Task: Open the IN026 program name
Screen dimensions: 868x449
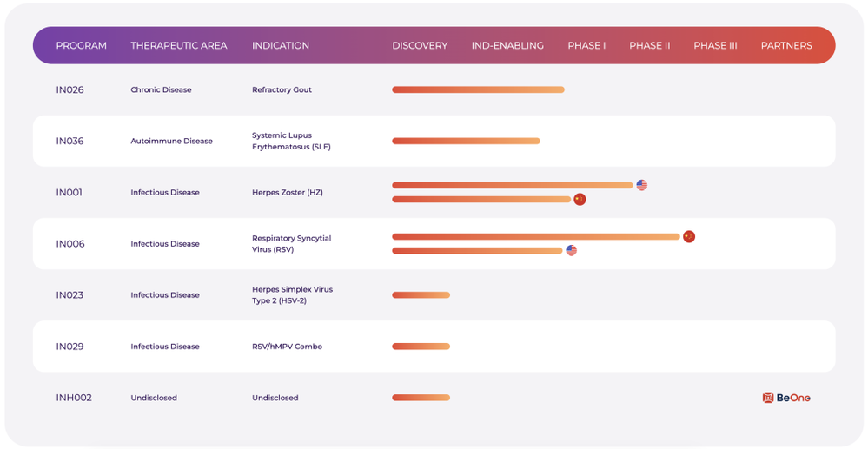Action: tap(70, 89)
